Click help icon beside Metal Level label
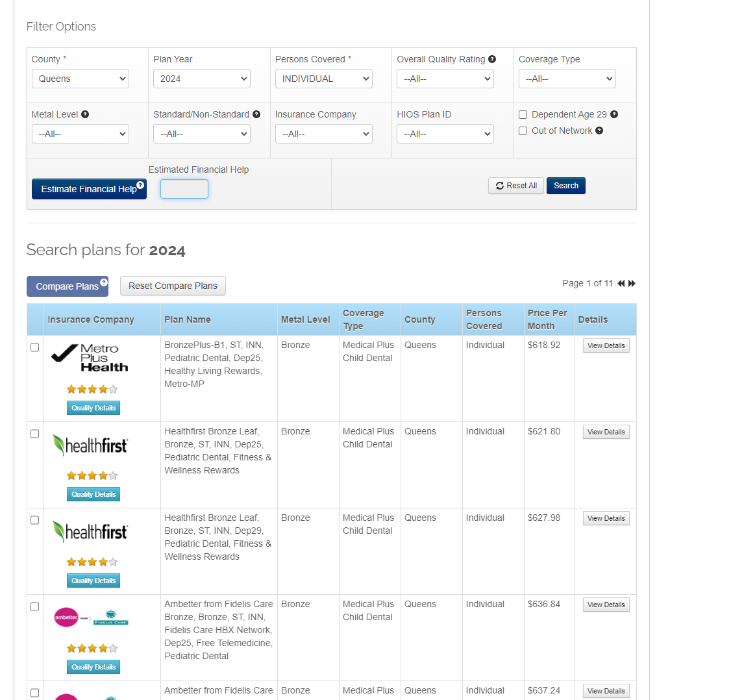The image size is (731, 700). point(85,114)
